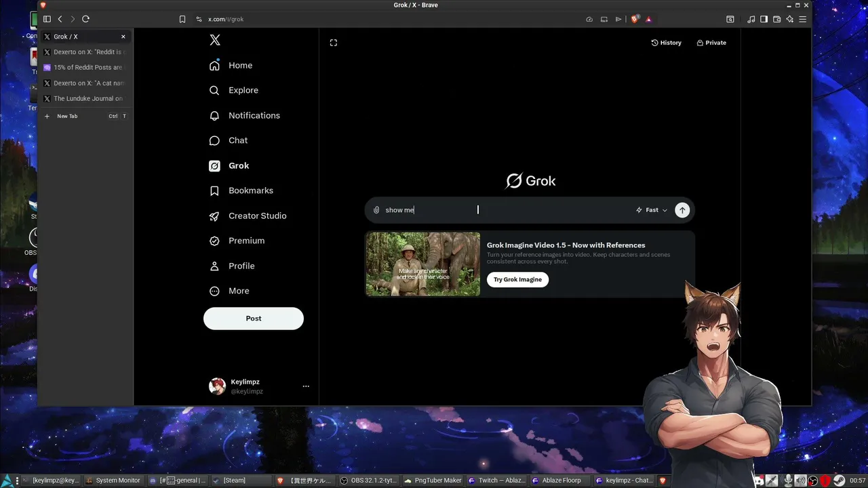Click the microphone tray icon
Viewport: 868px width, 488px height.
coord(787,481)
